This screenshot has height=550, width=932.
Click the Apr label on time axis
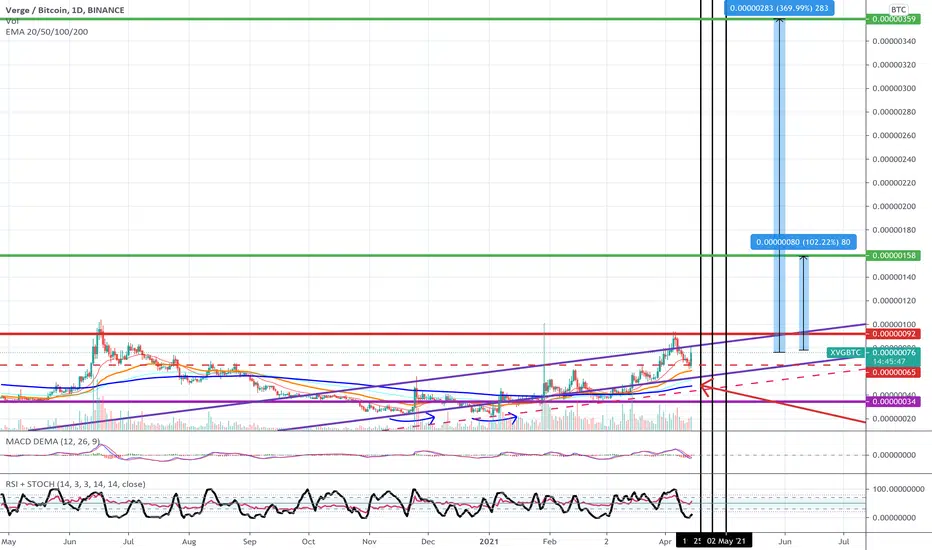[665, 542]
